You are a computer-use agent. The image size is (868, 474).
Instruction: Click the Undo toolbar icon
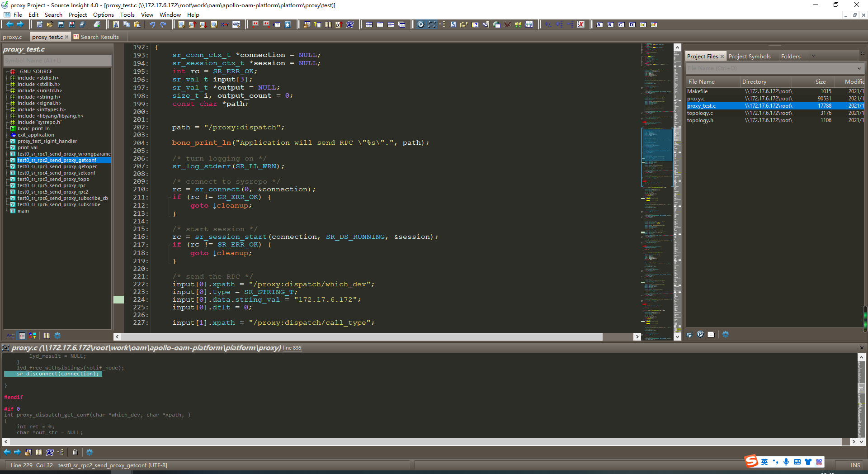pos(152,24)
